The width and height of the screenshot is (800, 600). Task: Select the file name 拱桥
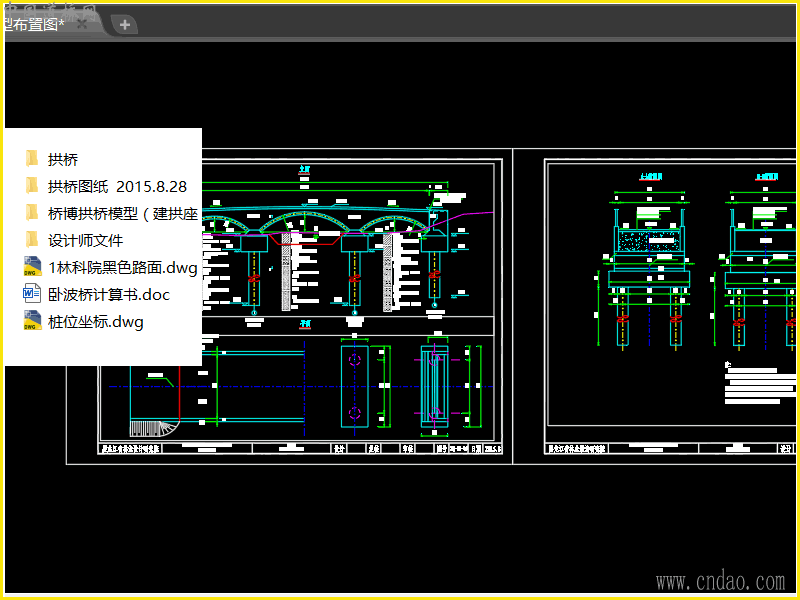click(x=63, y=159)
